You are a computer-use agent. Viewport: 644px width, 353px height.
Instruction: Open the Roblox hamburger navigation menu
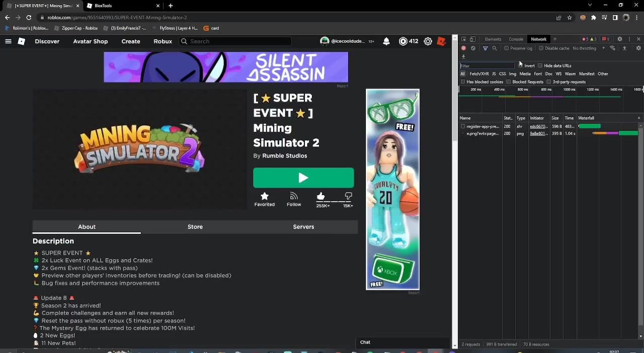point(9,41)
